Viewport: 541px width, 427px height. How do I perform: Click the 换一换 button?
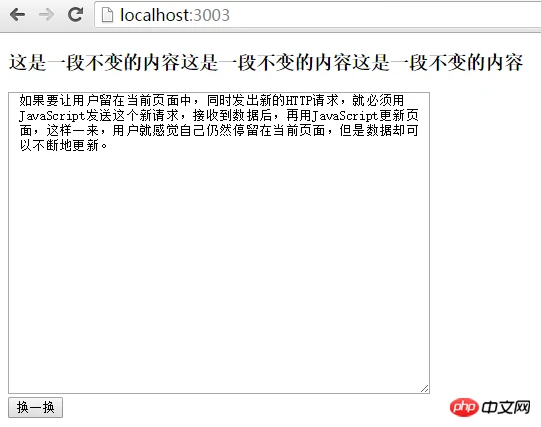36,407
